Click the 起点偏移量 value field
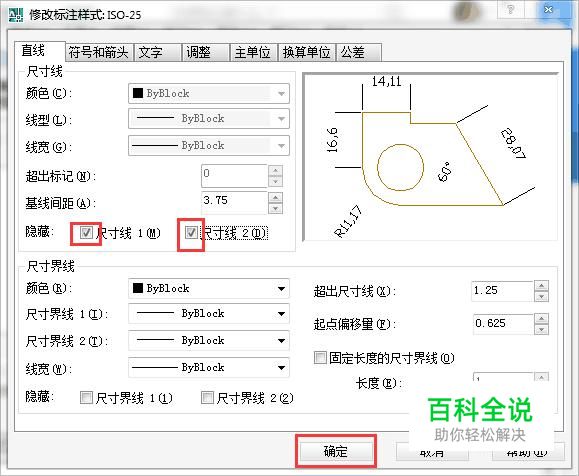The image size is (579, 476). pyautogui.click(x=503, y=324)
